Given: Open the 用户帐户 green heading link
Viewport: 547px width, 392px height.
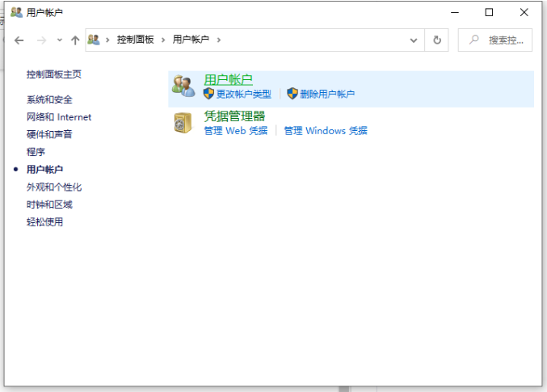Looking at the screenshot, I should [x=228, y=79].
